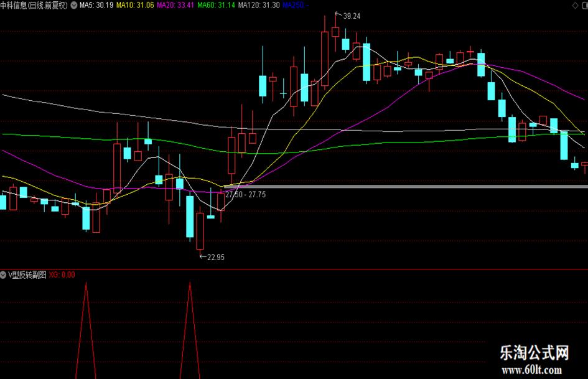Click the red XG: 0.00 value

click(62, 275)
